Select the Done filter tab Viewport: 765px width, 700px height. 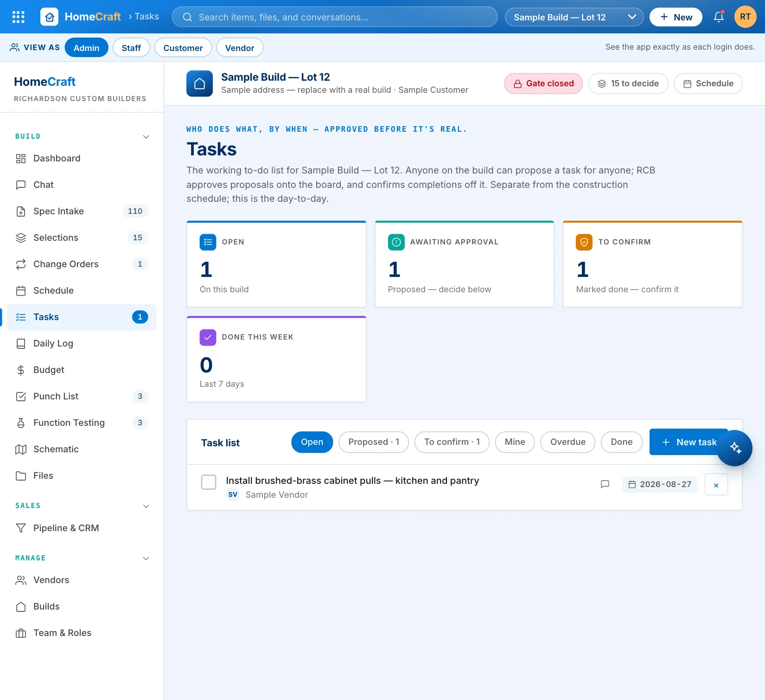tap(621, 442)
